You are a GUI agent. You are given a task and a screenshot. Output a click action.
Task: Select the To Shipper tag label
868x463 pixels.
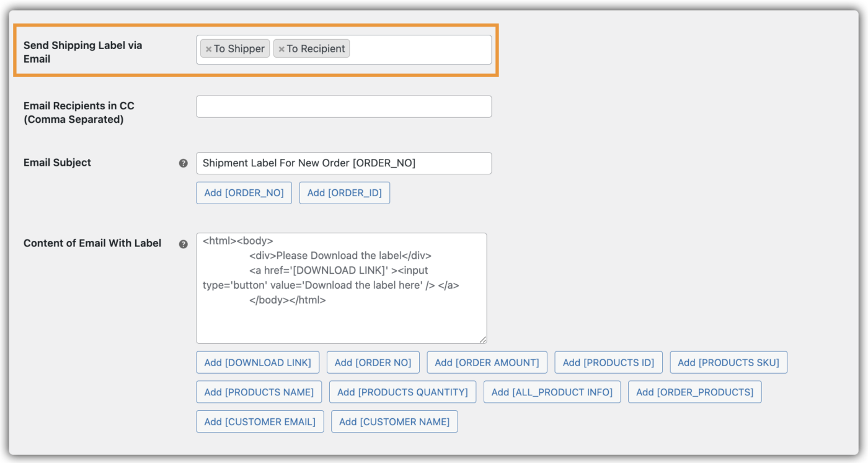click(x=239, y=49)
